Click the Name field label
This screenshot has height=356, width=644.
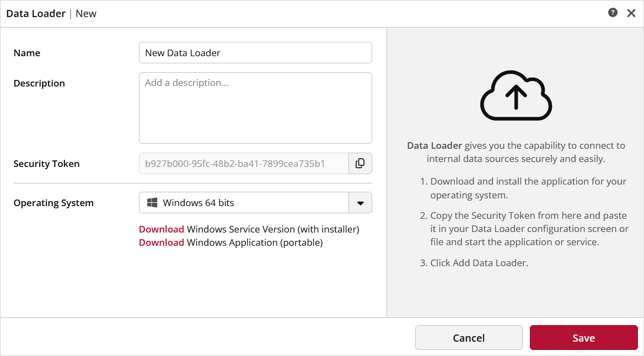(x=27, y=53)
